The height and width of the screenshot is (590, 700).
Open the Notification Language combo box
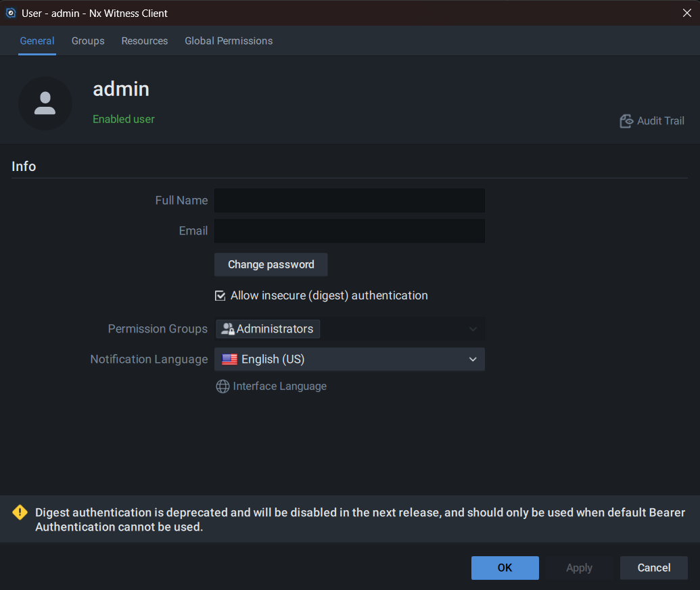click(350, 360)
